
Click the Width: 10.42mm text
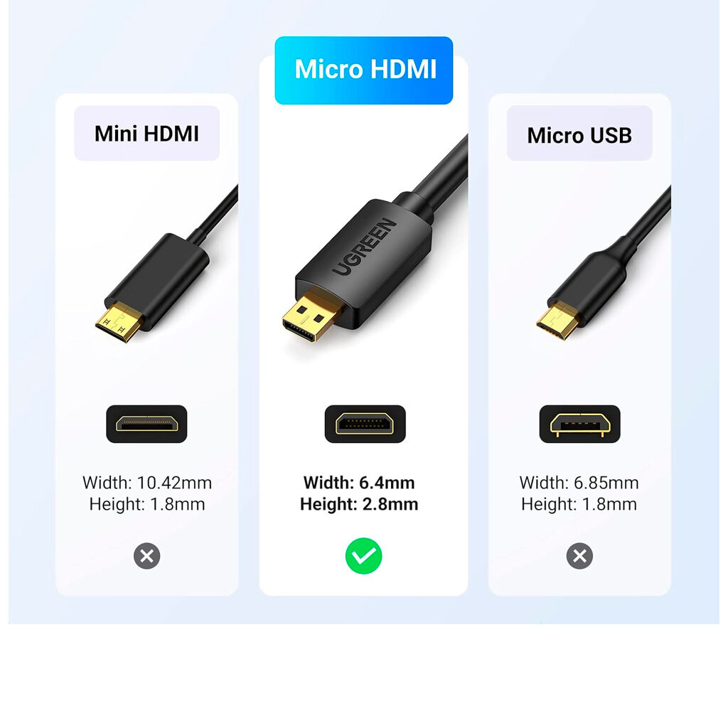click(x=146, y=483)
